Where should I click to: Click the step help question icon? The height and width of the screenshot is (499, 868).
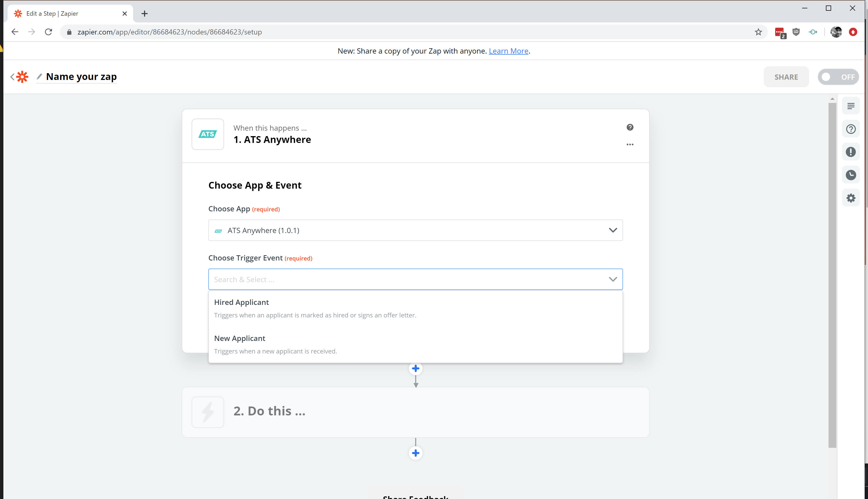630,127
